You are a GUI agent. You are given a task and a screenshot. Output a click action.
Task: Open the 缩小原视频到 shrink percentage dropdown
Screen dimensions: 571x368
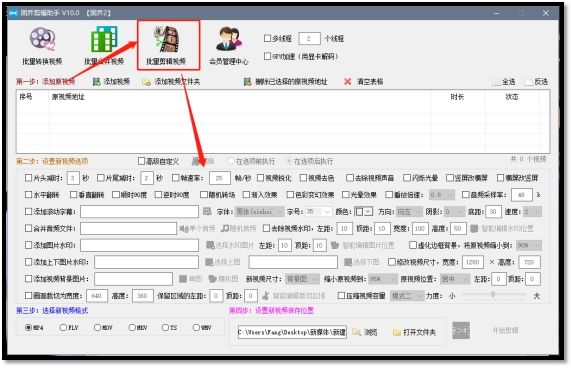pyautogui.click(x=383, y=279)
